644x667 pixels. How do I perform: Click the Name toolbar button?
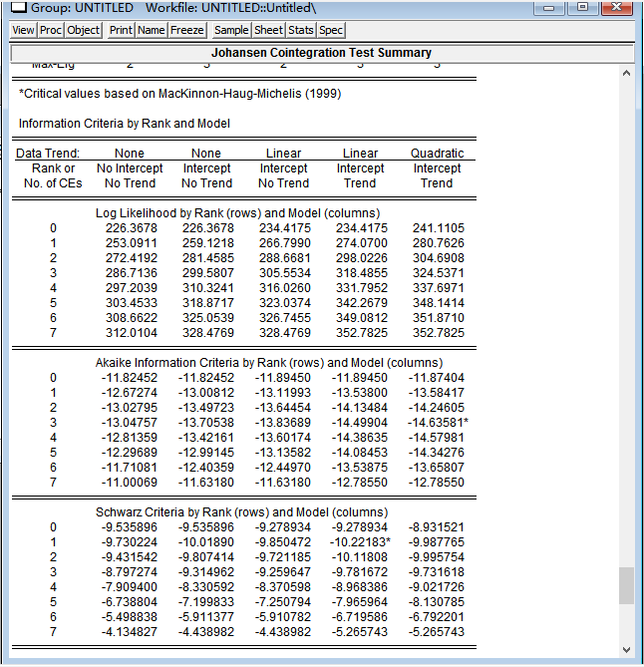(152, 30)
